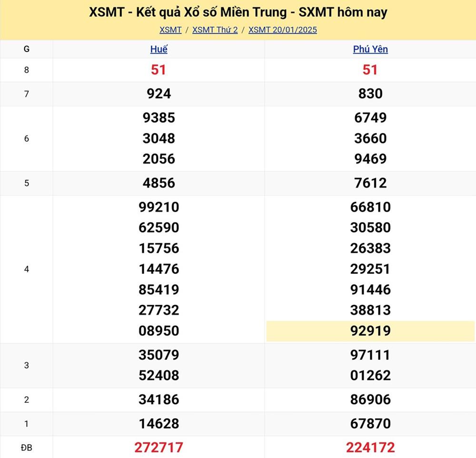Click Huế second prize number 34186
476x458 pixels.
pyautogui.click(x=159, y=400)
